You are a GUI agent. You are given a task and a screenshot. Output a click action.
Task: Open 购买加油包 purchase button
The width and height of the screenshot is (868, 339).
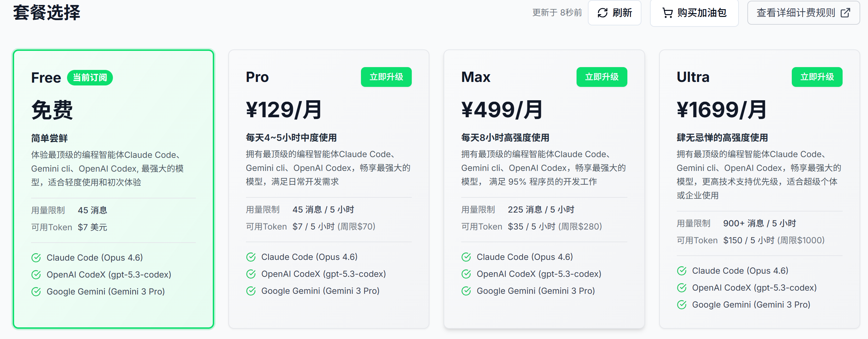pos(694,13)
